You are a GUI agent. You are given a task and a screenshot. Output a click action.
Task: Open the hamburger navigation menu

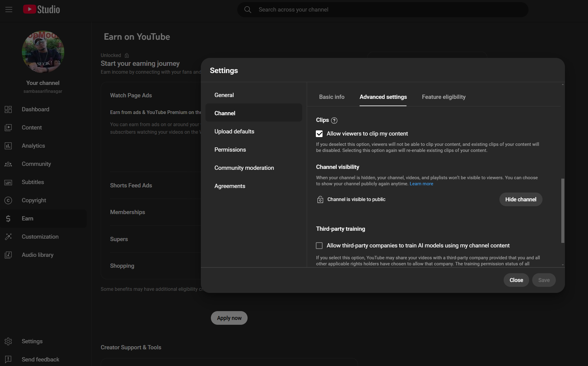click(x=9, y=9)
